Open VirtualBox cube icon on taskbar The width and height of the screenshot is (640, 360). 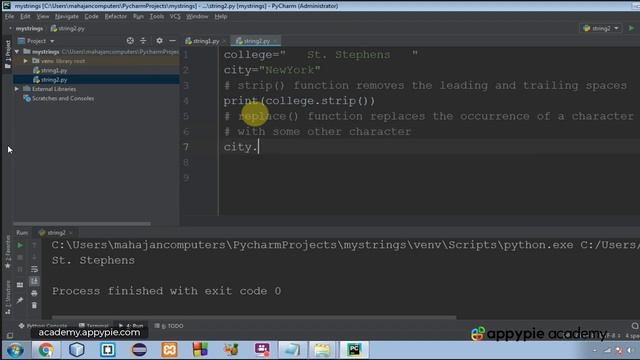77,350
